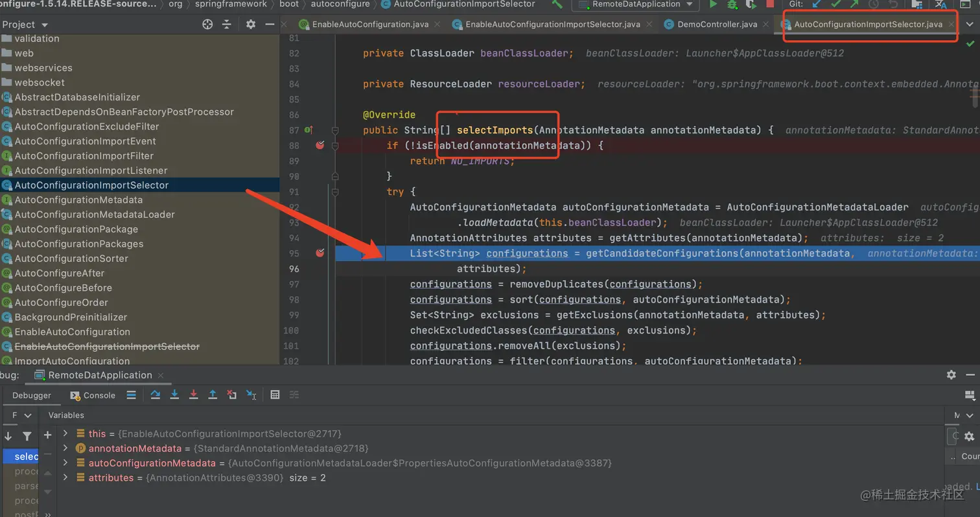The height and width of the screenshot is (517, 980).
Task: Select the RemoteDatApplication debug session tab
Action: click(100, 375)
